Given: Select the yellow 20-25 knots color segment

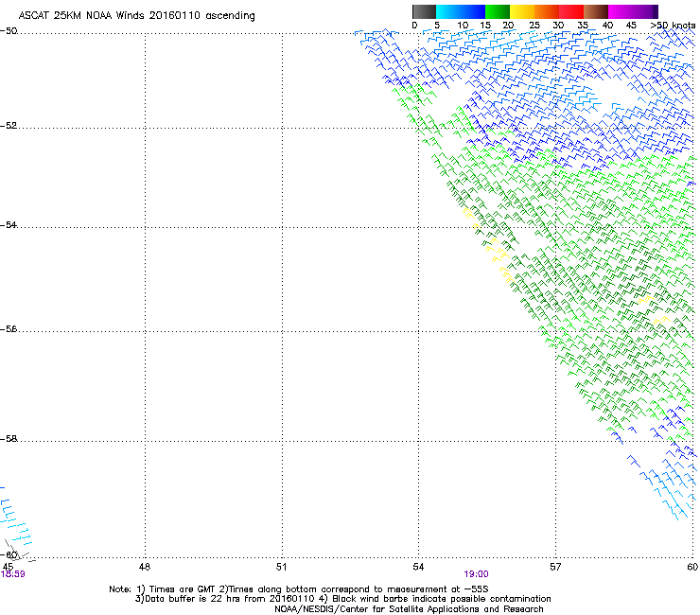Looking at the screenshot, I should click(522, 11).
